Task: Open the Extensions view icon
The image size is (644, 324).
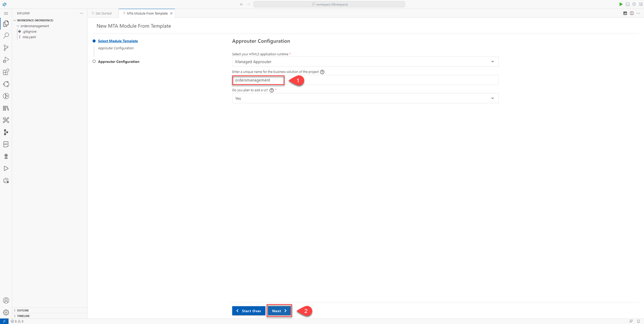Action: pos(6,72)
